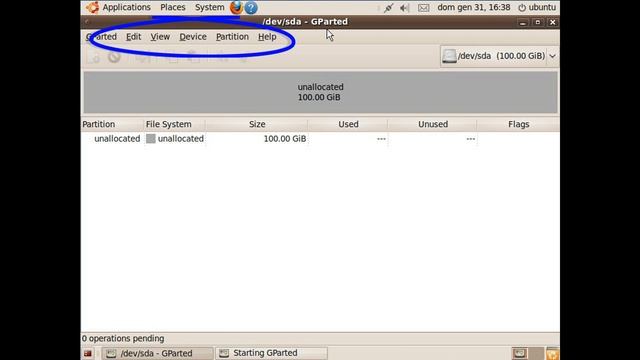Open the Device menu
Screen dimensions: 640x360
(193, 37)
